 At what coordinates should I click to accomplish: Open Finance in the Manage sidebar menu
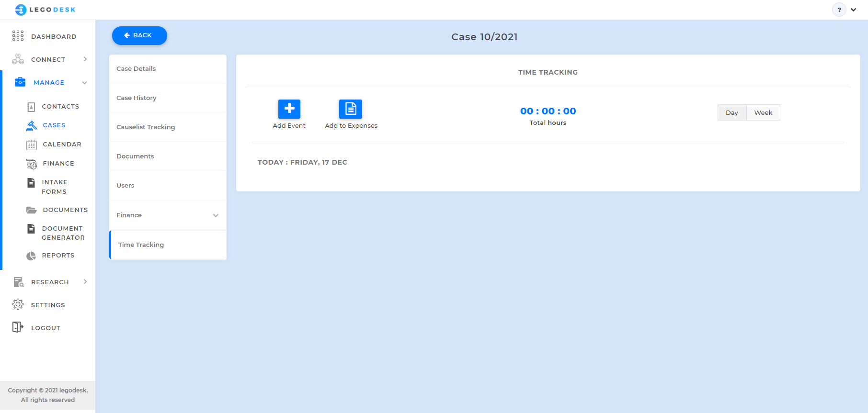[x=58, y=163]
